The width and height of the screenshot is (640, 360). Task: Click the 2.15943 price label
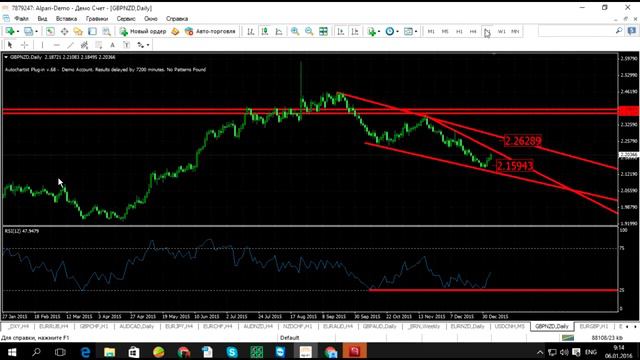pos(514,166)
